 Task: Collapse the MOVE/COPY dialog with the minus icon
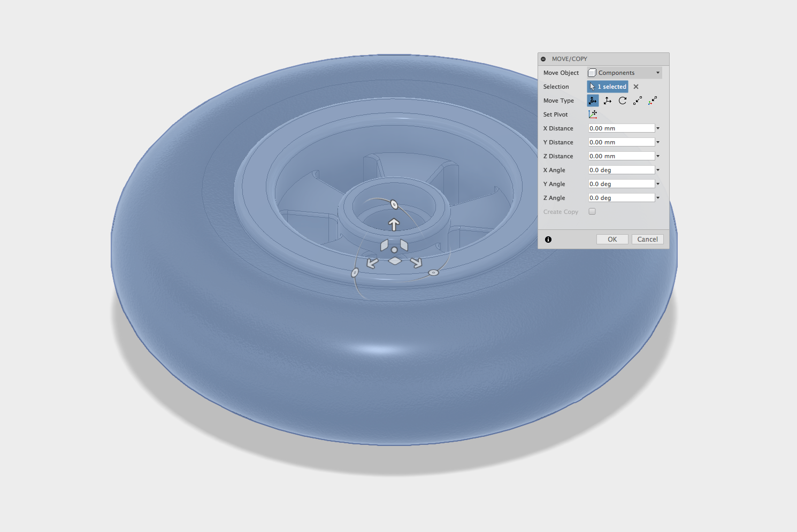pyautogui.click(x=543, y=59)
